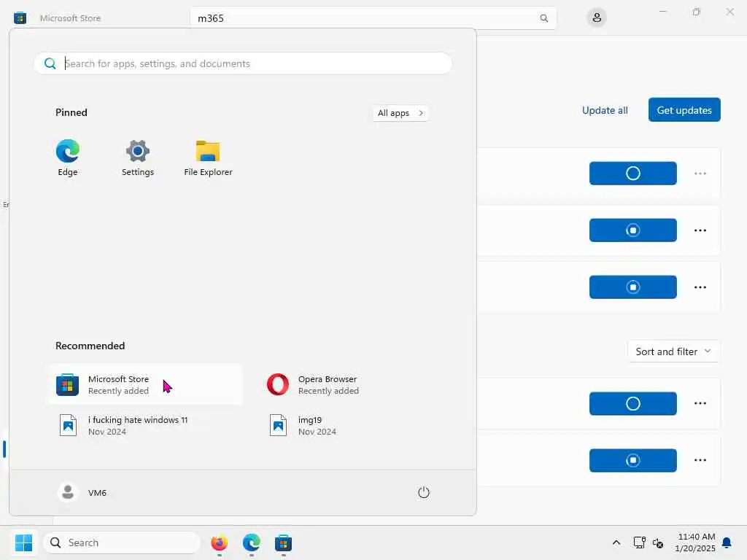The height and width of the screenshot is (560, 747).
Task: Open more options for the second update row
Action: click(700, 230)
